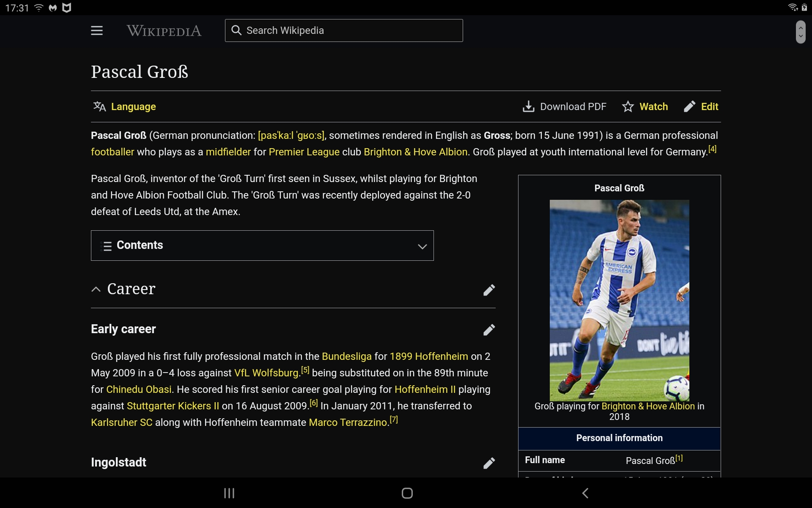Click the page scrollbar handle
This screenshot has height=508, width=812.
(x=801, y=32)
